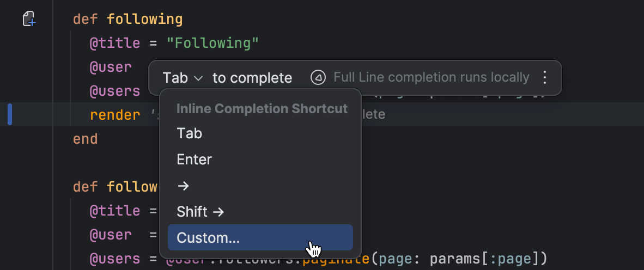Place the cursor on the "Following" string

[212, 44]
